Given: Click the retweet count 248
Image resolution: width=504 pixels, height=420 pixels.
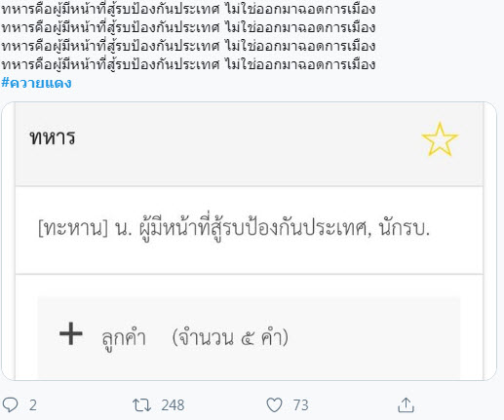Looking at the screenshot, I should (x=173, y=405).
